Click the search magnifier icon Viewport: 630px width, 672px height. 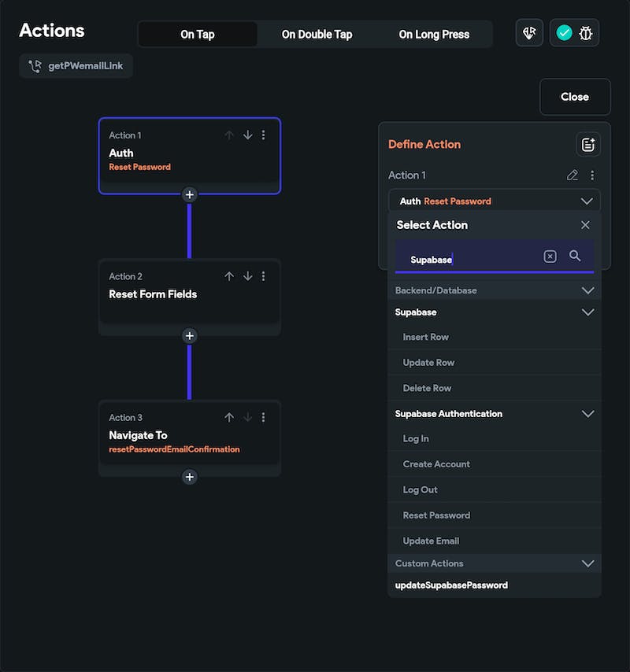[575, 256]
